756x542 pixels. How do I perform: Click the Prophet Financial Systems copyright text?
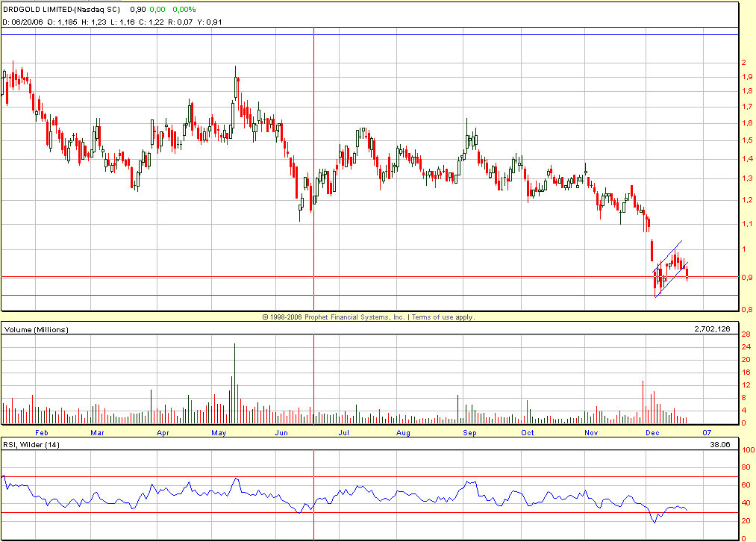tap(332, 317)
